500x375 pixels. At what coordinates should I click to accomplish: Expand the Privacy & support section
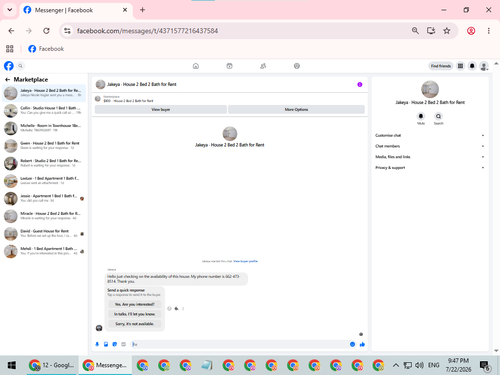click(430, 168)
